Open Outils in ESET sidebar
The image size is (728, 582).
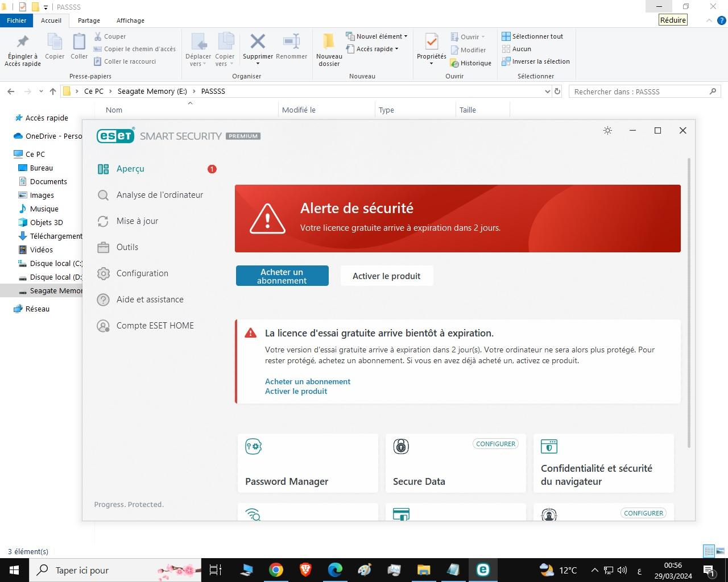pos(127,247)
